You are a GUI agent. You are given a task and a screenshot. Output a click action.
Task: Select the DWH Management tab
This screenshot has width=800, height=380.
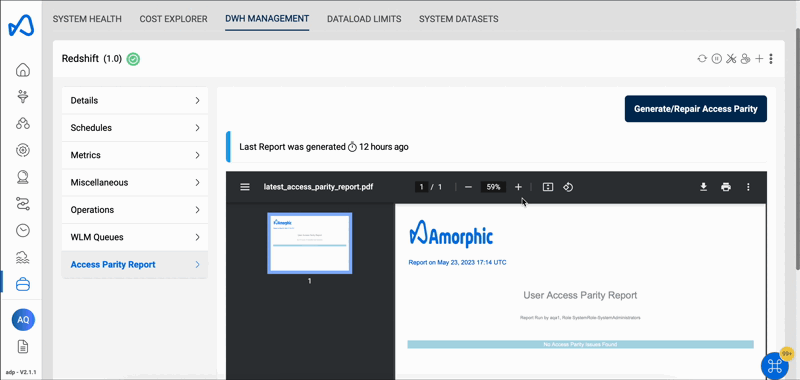pos(267,19)
